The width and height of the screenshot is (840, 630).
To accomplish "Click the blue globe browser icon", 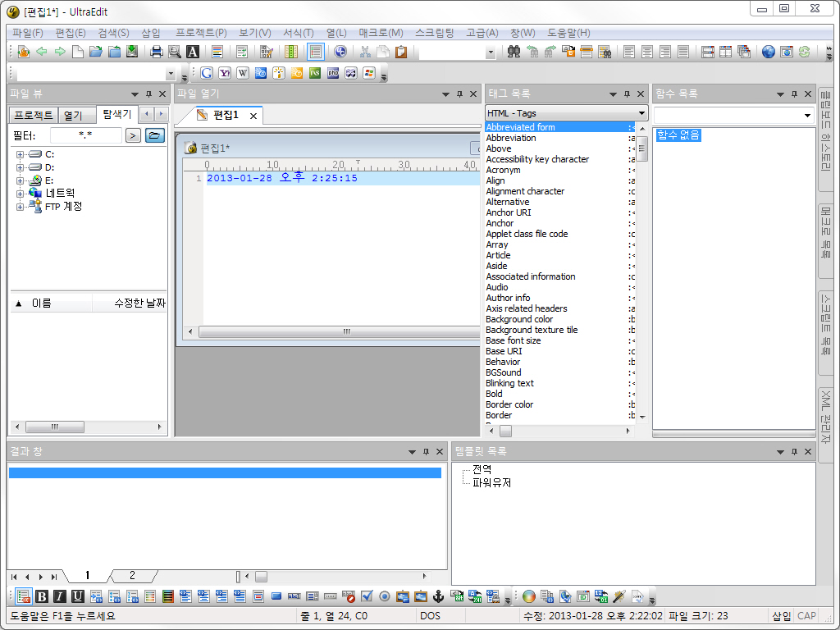I will 768,52.
